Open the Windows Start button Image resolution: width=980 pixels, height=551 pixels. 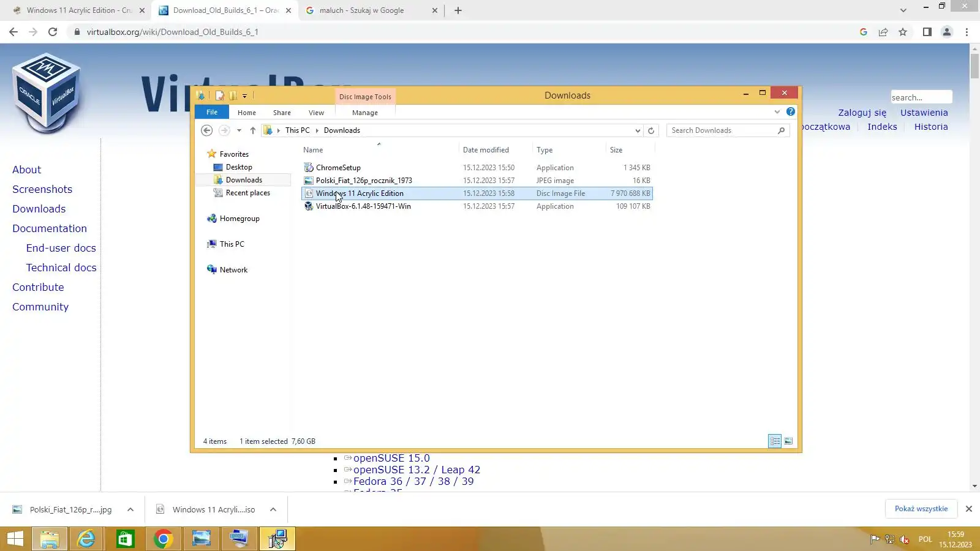click(x=15, y=539)
